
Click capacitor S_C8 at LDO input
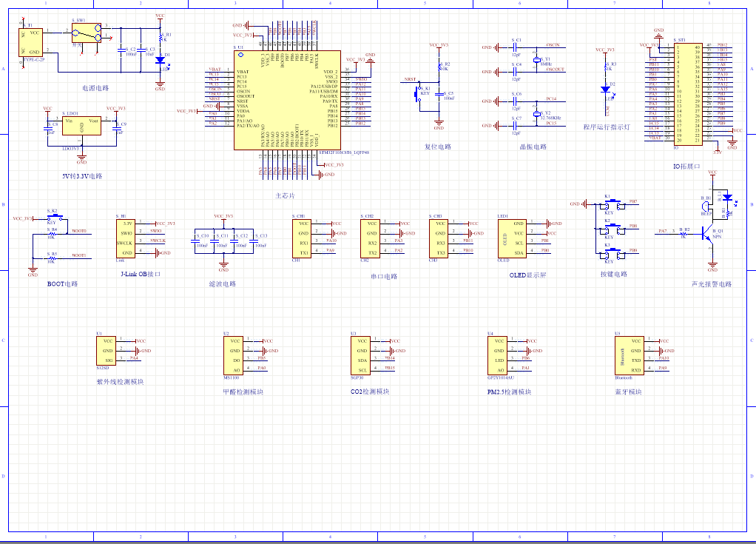point(48,128)
